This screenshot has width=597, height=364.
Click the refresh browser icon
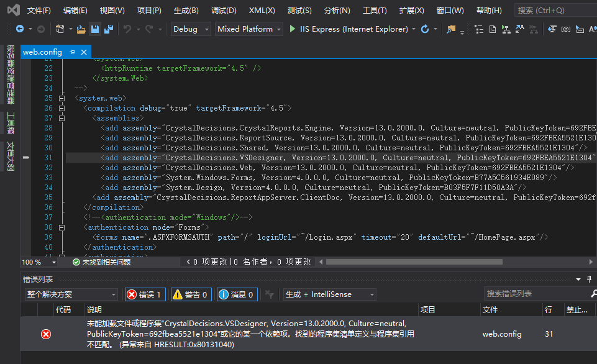(x=425, y=29)
